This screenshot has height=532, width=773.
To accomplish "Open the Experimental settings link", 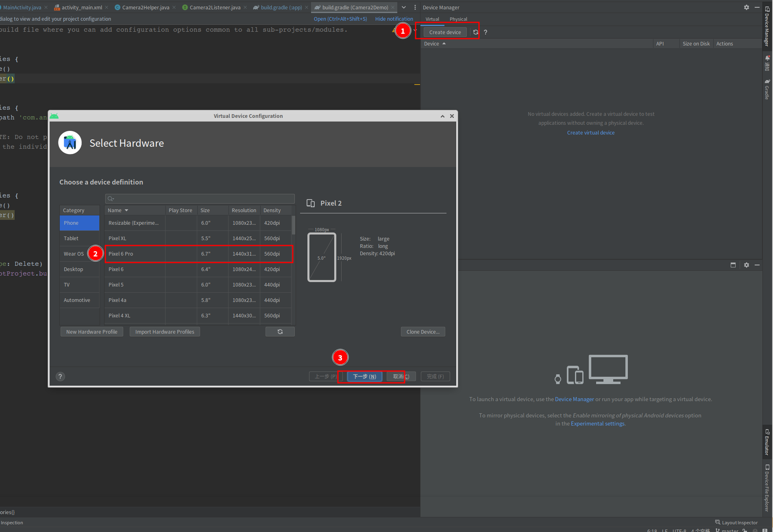I will click(598, 423).
